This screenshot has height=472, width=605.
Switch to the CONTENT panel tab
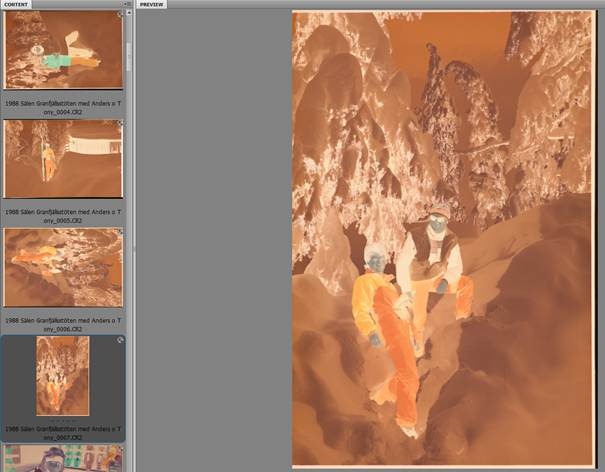point(15,4)
